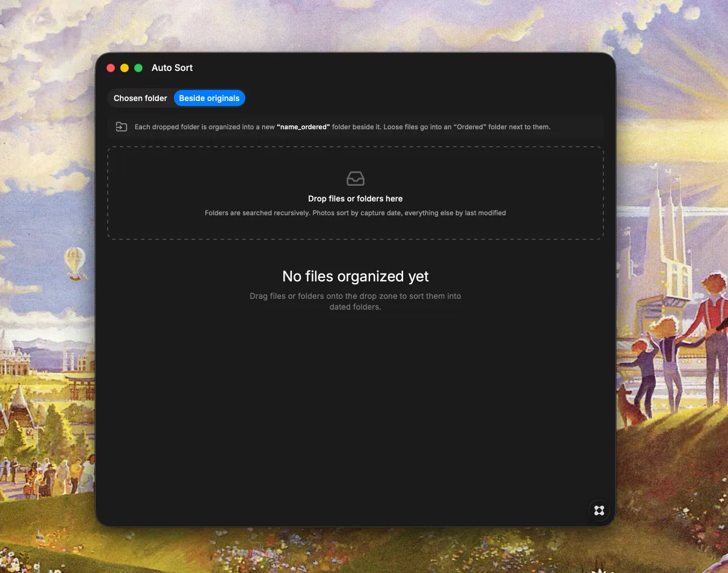Maximize the Auto Sort window with green button
Viewport: 728px width, 573px height.
coord(138,68)
